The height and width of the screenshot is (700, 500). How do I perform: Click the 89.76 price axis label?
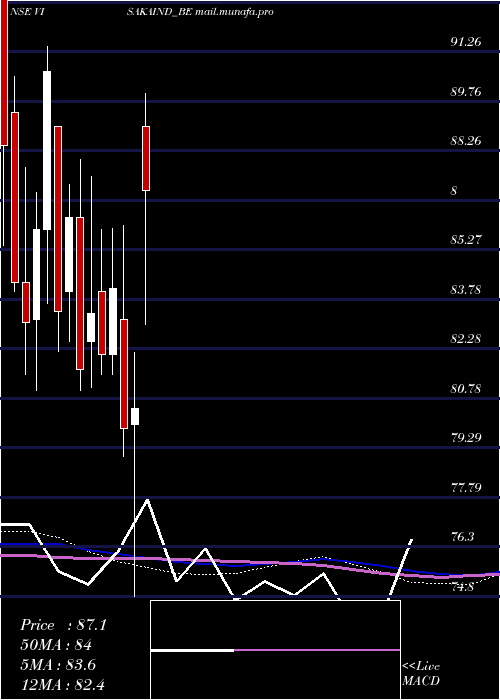click(466, 92)
